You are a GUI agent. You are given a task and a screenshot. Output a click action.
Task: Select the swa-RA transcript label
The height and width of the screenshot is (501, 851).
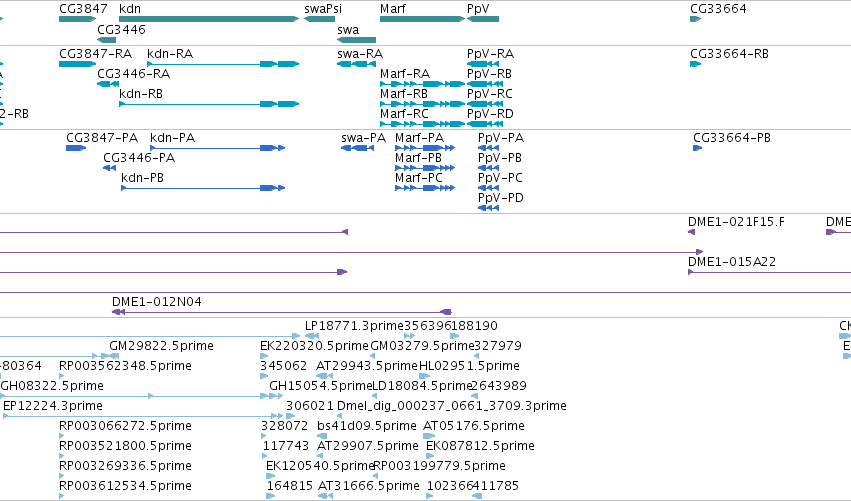[360, 54]
